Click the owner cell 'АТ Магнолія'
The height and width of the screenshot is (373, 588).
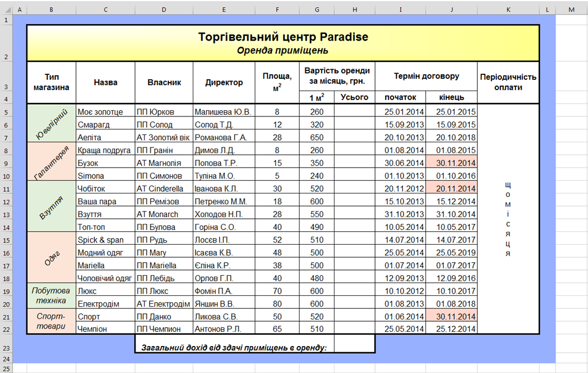pyautogui.click(x=164, y=163)
